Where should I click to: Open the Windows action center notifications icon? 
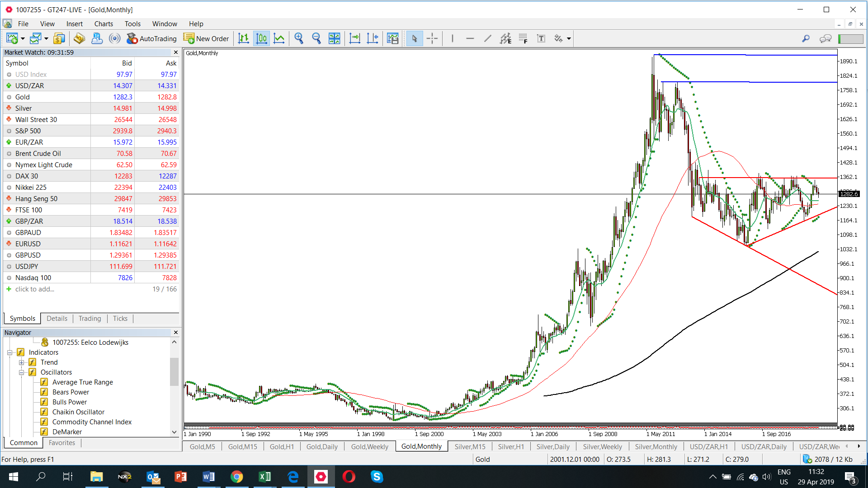(x=850, y=477)
